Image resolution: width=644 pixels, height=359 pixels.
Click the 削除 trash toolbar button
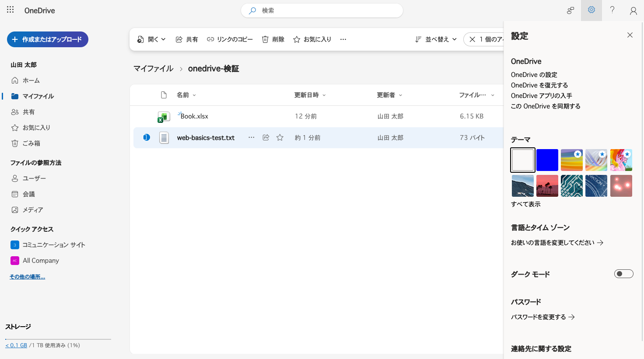coord(273,39)
